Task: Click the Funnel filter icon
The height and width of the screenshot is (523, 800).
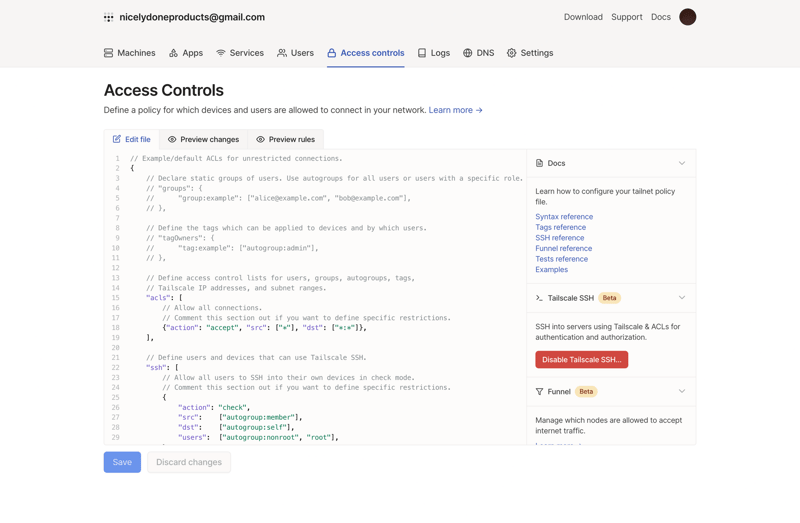Action: [x=539, y=392]
